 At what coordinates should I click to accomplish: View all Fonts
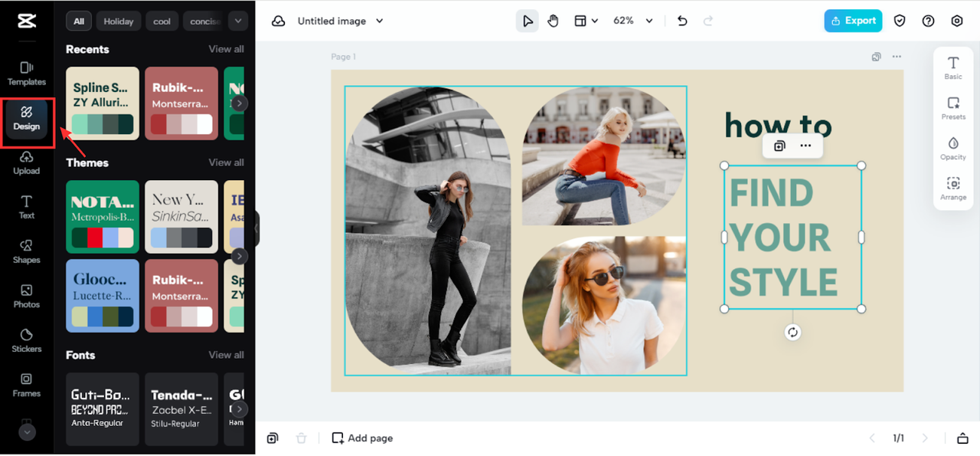coord(227,355)
